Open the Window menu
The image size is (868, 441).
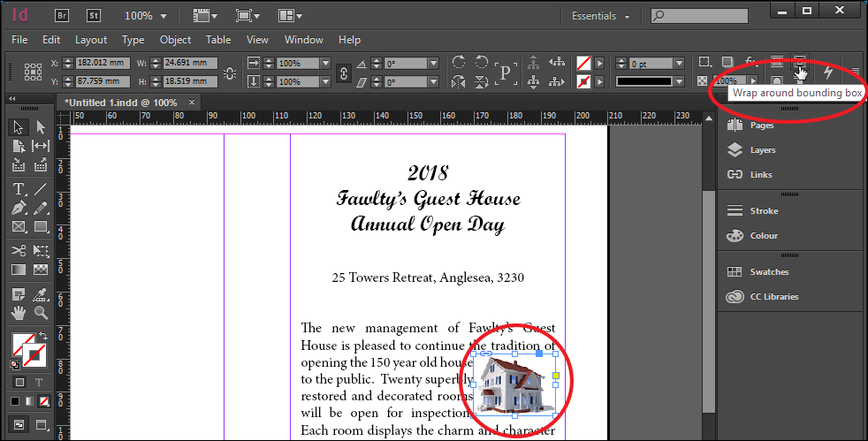click(303, 40)
